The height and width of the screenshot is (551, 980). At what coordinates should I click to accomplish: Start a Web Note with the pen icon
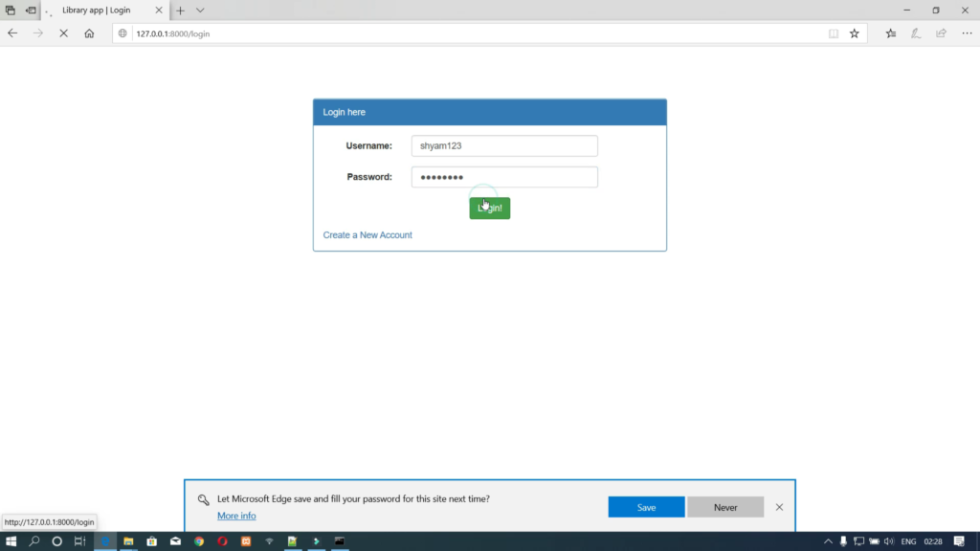(x=914, y=33)
